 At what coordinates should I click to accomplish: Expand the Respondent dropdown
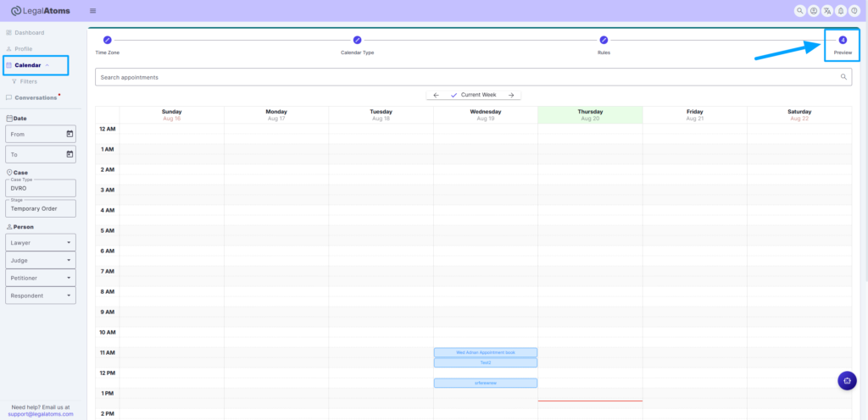tap(41, 296)
